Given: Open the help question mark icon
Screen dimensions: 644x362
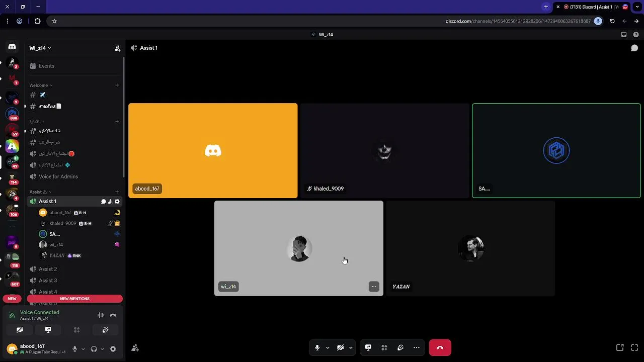Looking at the screenshot, I should [636, 35].
